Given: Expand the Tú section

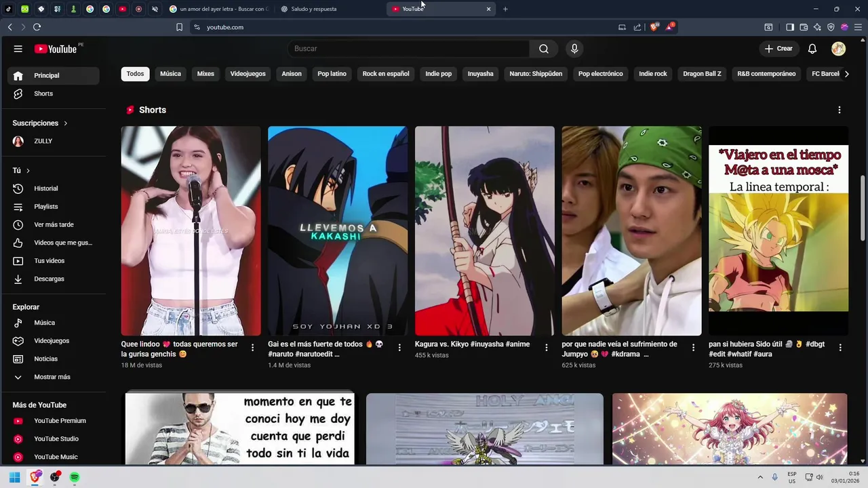Looking at the screenshot, I should 21,171.
